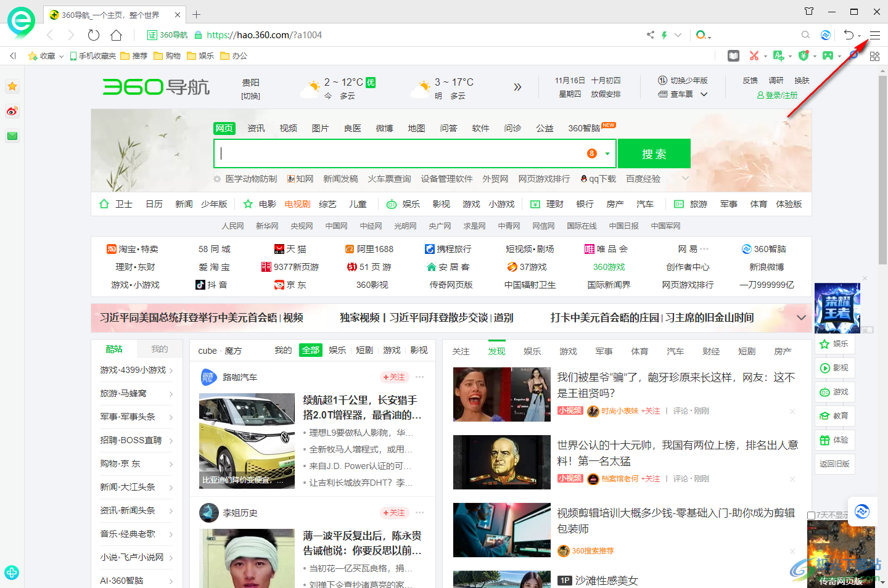
Task: Click the reload page icon
Action: 94,35
